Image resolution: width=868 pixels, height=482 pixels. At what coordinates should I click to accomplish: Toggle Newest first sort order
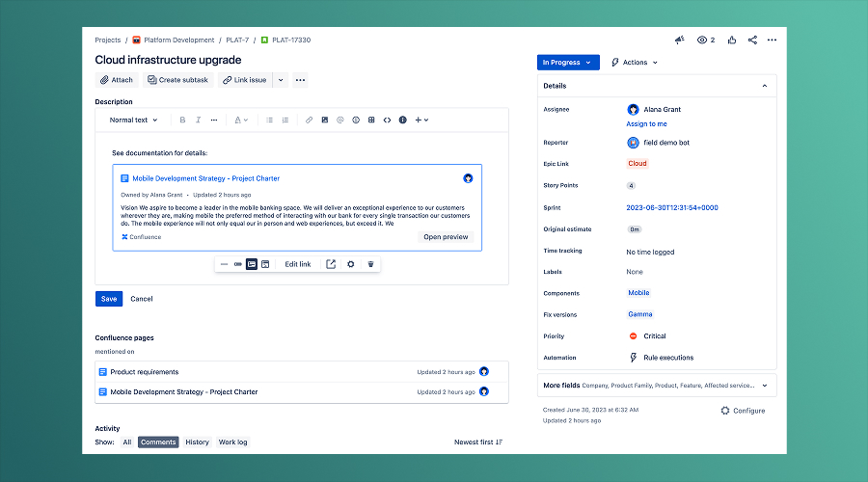coord(478,442)
